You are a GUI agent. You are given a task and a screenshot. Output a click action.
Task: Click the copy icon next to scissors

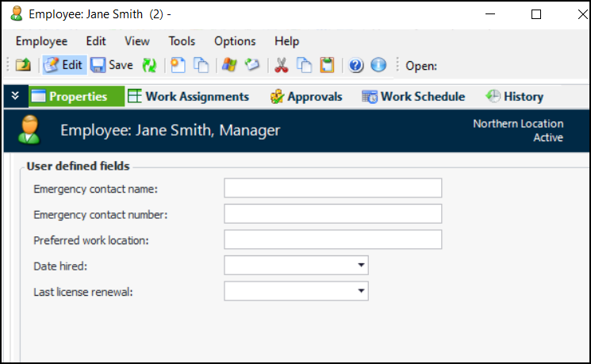point(304,66)
